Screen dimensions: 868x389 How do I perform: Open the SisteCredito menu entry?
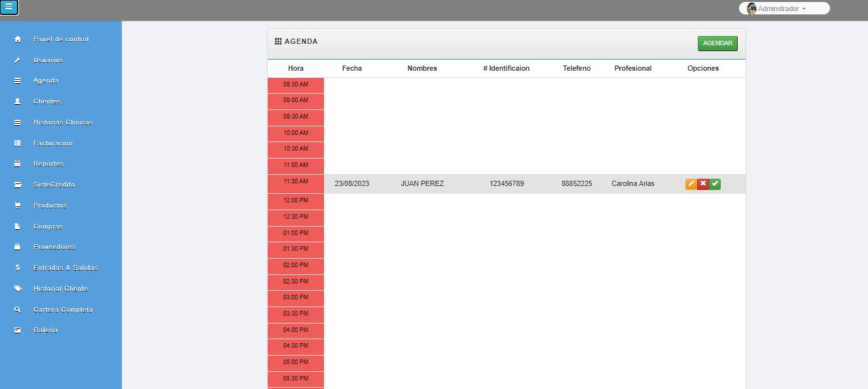54,185
